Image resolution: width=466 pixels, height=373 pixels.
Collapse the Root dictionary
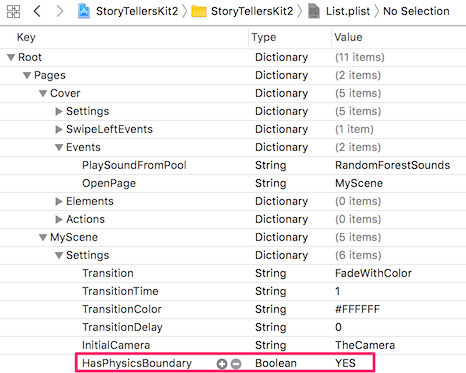pyautogui.click(x=11, y=57)
